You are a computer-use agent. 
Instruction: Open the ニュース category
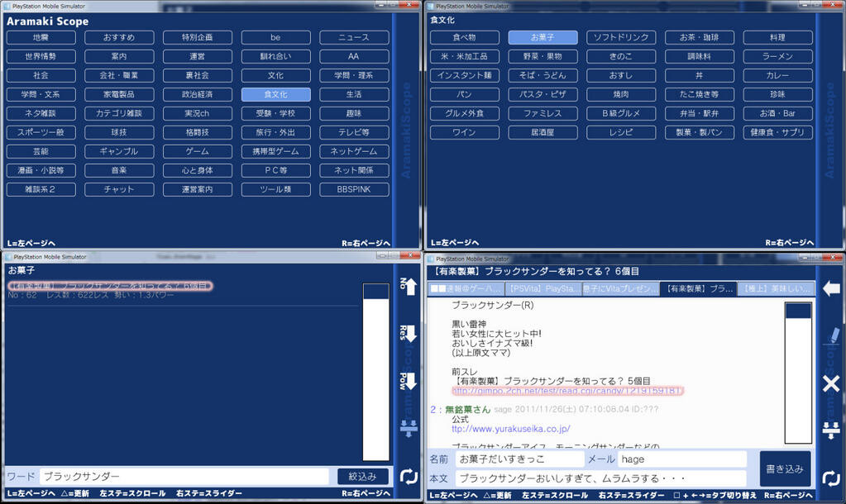(x=354, y=38)
